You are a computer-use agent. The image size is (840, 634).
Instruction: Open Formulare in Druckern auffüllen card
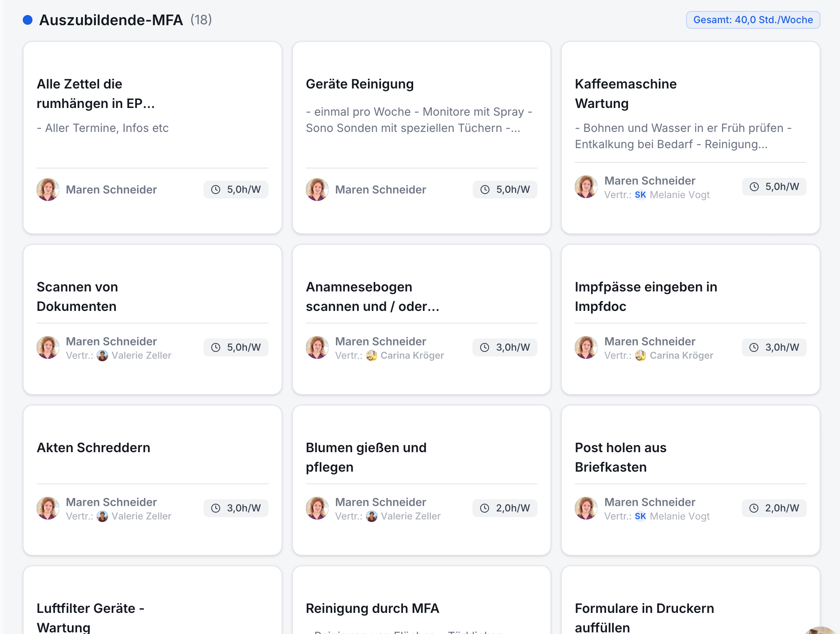point(691,600)
